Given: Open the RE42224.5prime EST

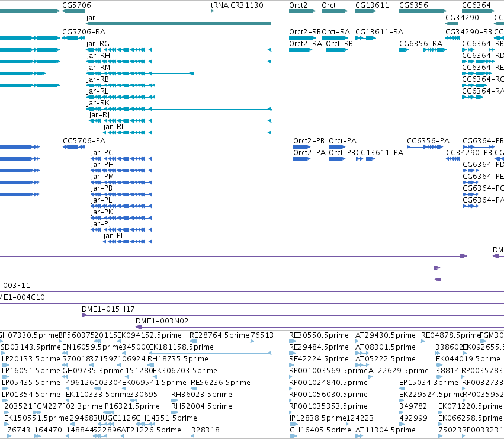Looking at the screenshot, I should [291, 365].
